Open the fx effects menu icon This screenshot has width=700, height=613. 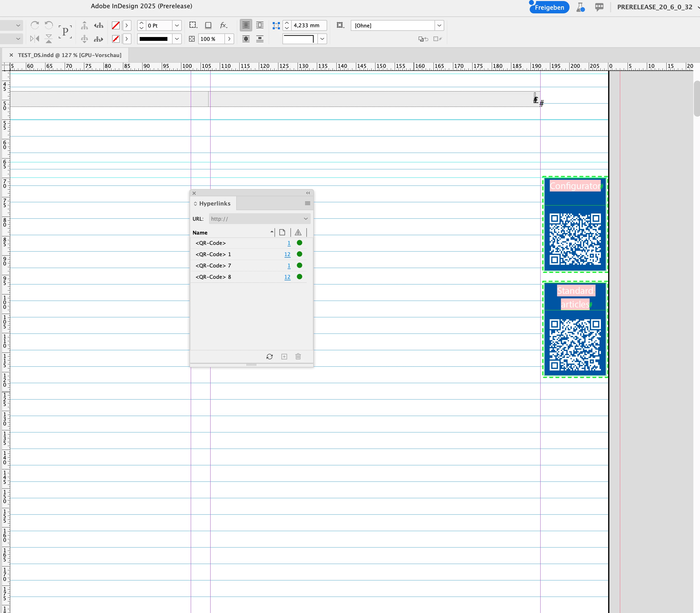click(223, 25)
